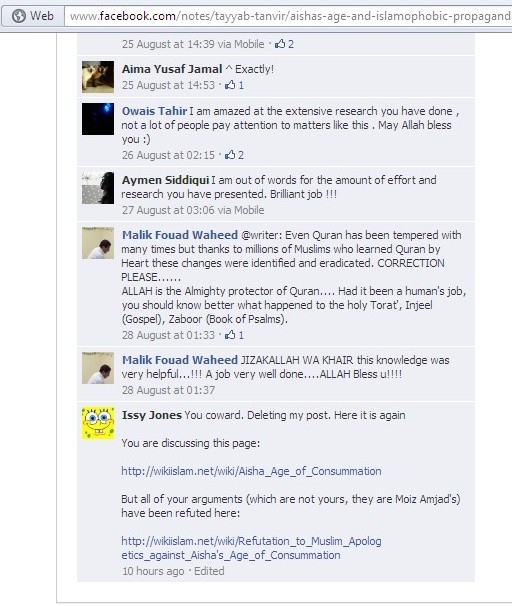The image size is (512, 606).
Task: Click the Aymen Siddiqui name
Action: click(165, 180)
